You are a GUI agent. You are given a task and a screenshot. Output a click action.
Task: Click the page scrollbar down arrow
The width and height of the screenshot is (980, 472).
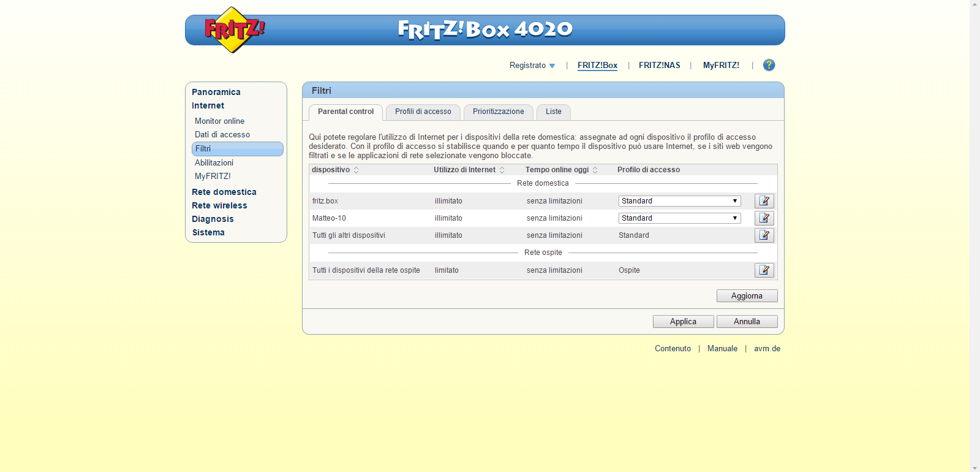pos(975,467)
